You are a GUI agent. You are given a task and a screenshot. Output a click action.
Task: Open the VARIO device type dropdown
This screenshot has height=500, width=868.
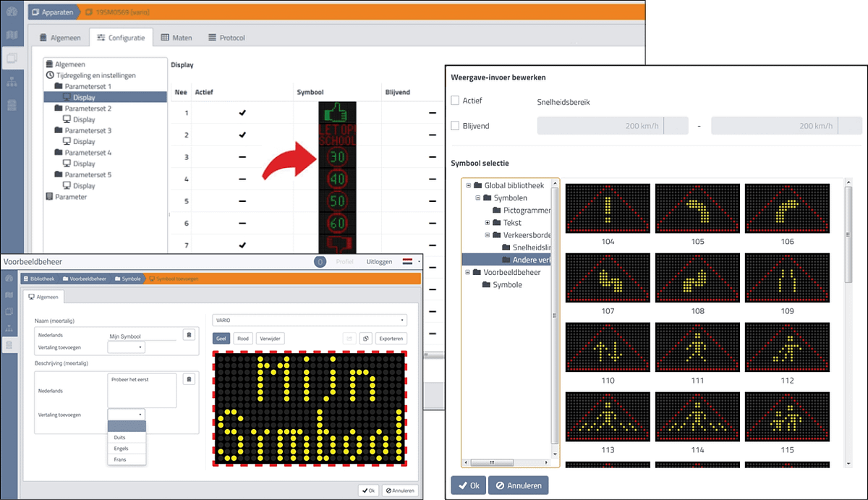click(x=310, y=320)
